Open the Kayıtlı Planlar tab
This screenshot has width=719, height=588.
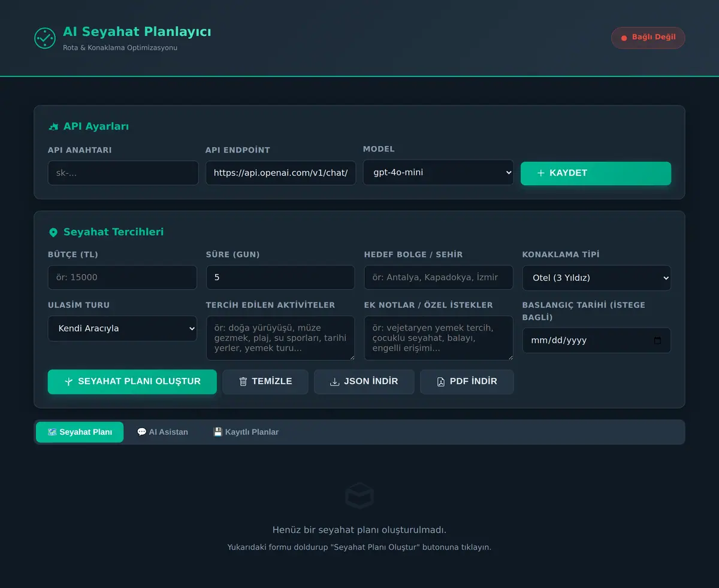coord(246,432)
